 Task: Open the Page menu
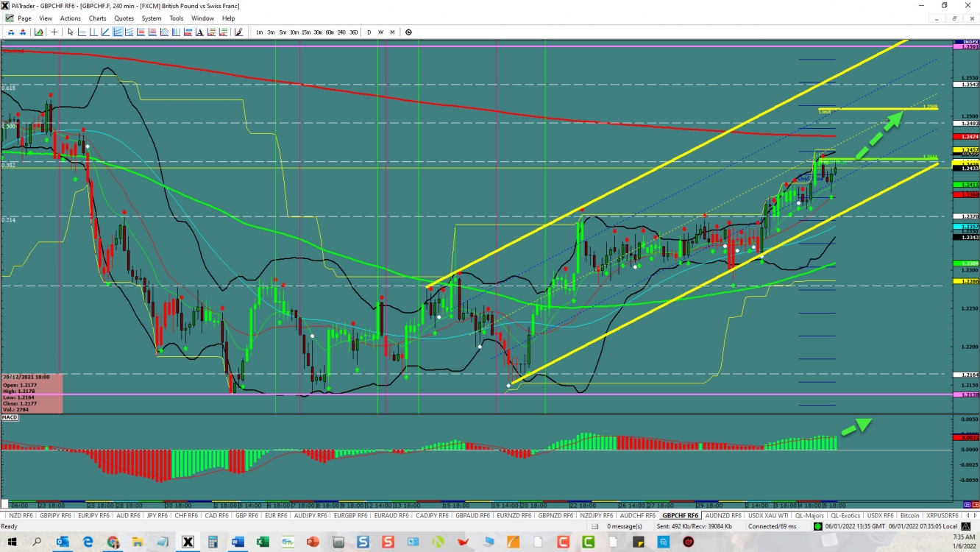[x=24, y=18]
